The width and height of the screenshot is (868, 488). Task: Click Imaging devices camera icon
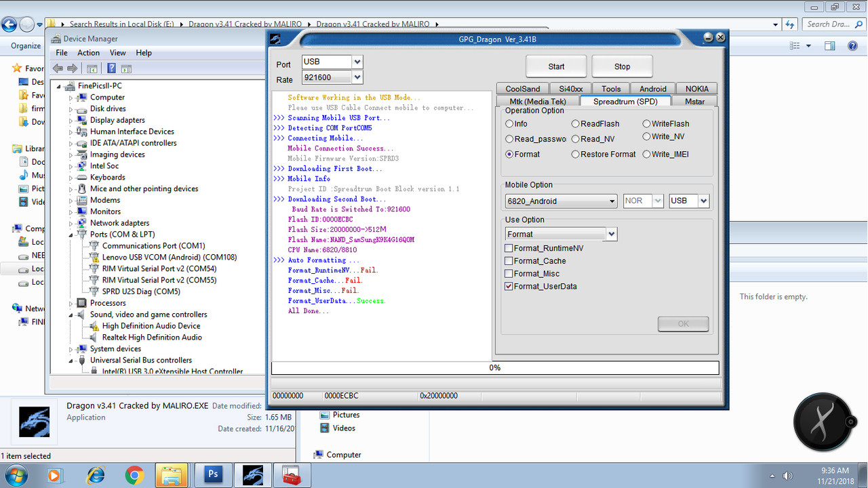82,155
